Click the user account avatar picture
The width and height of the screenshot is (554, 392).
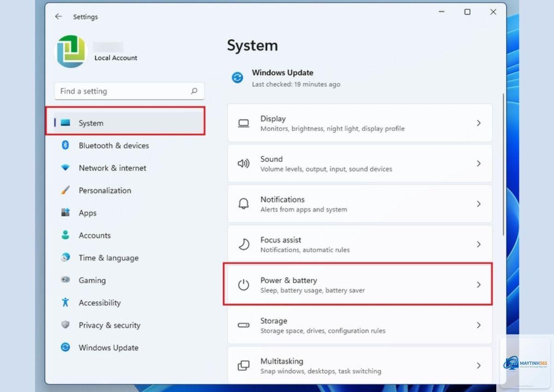(x=72, y=51)
